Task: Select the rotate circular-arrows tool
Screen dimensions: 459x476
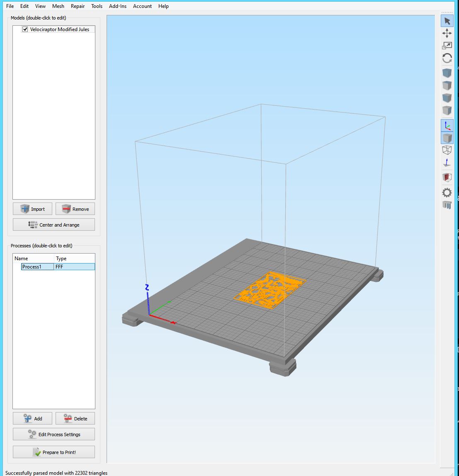Action: pos(447,58)
